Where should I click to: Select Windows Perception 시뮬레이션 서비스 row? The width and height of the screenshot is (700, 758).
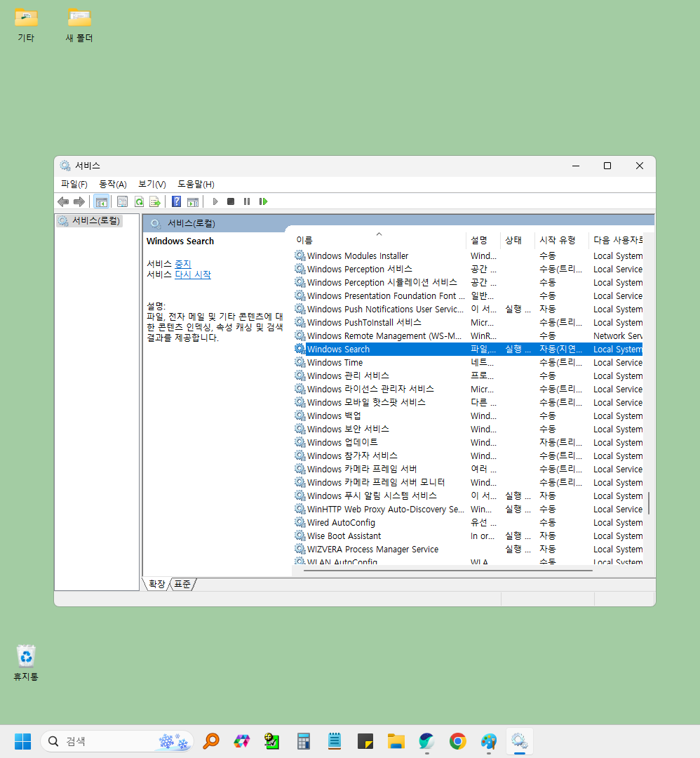pos(468,282)
